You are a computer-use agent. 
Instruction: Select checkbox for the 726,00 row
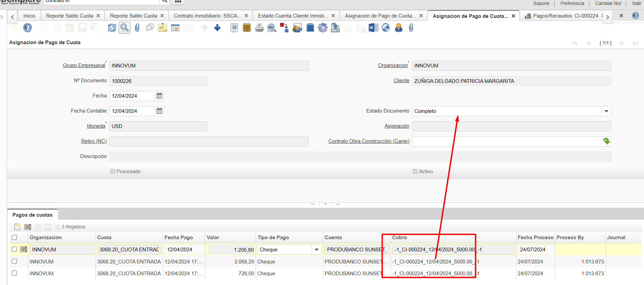pyautogui.click(x=14, y=273)
